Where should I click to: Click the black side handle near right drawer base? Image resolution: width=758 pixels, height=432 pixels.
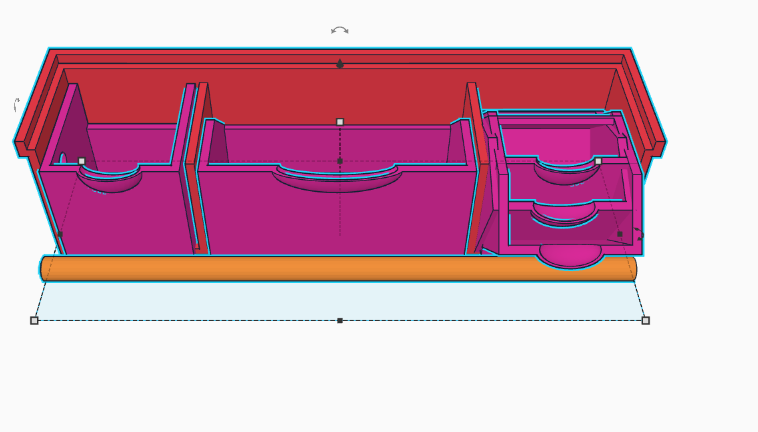pyautogui.click(x=620, y=234)
